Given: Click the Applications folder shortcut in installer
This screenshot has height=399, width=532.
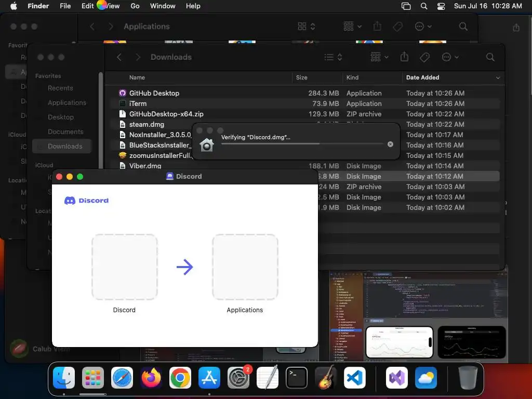Looking at the screenshot, I should (245, 267).
